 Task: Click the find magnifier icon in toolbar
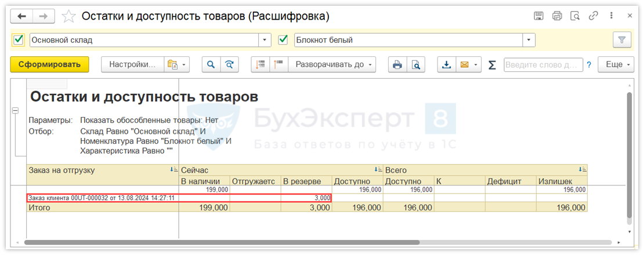tap(211, 65)
